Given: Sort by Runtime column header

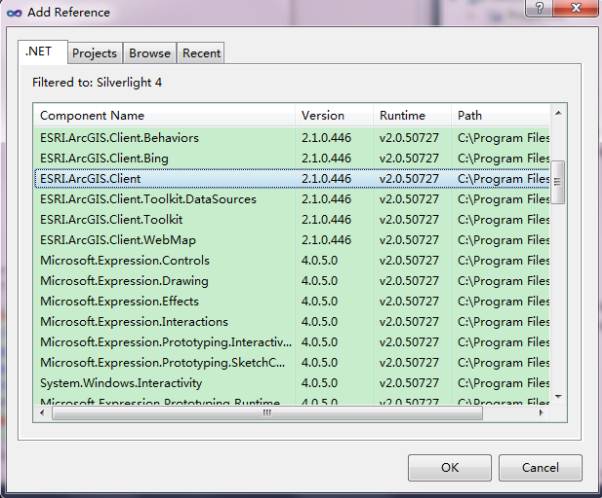Looking at the screenshot, I should pos(412,116).
